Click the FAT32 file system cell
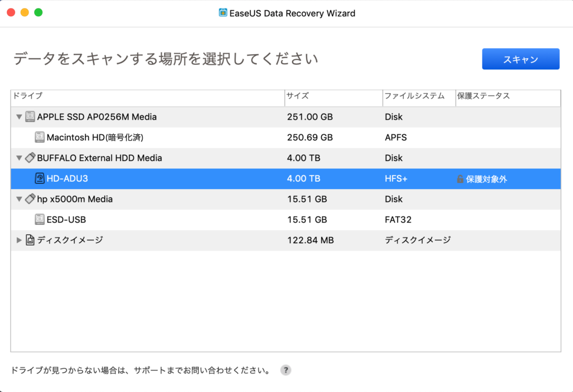 [x=398, y=220]
